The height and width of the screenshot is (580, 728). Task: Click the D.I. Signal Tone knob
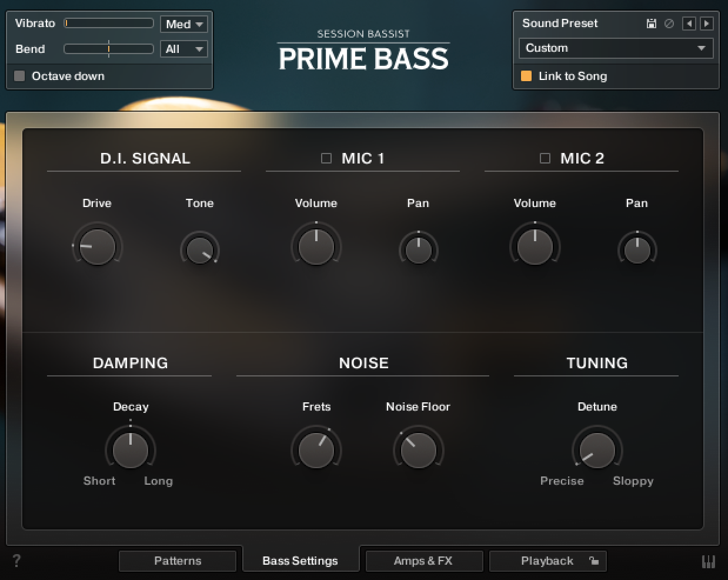200,249
